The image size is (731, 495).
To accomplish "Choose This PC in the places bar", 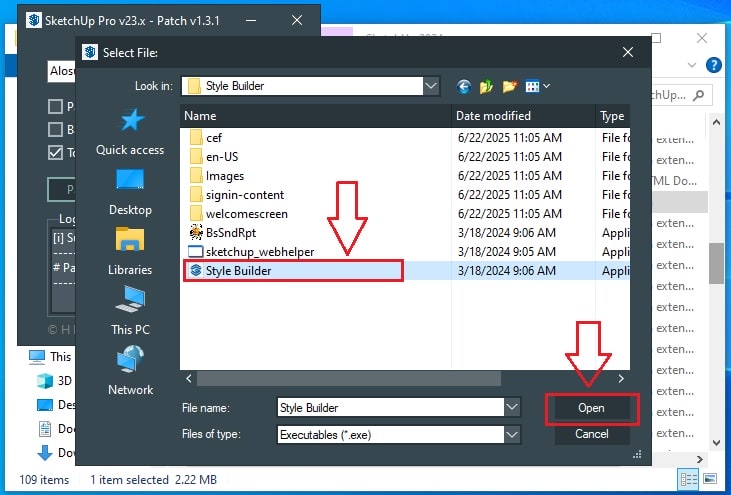I will (x=130, y=310).
